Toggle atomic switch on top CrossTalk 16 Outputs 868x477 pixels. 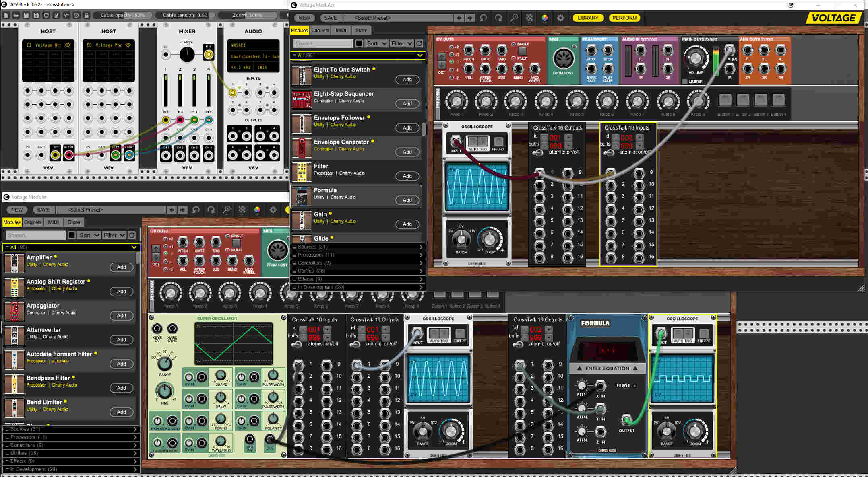point(537,153)
